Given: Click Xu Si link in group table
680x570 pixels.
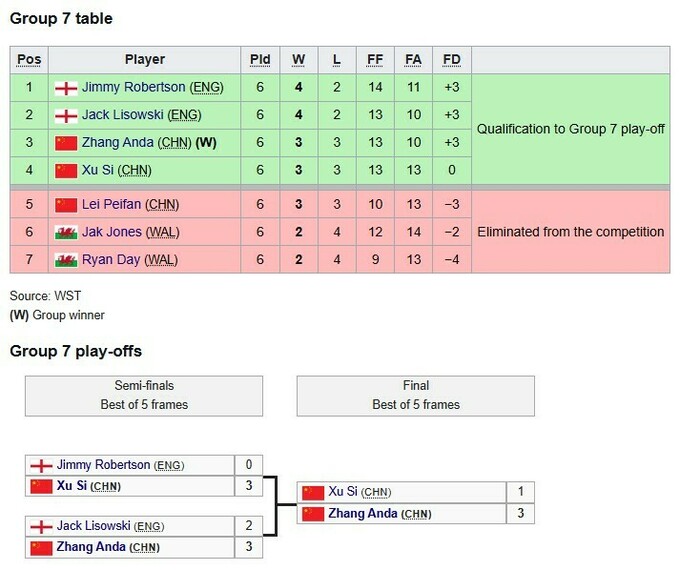Looking at the screenshot, I should tap(98, 170).
